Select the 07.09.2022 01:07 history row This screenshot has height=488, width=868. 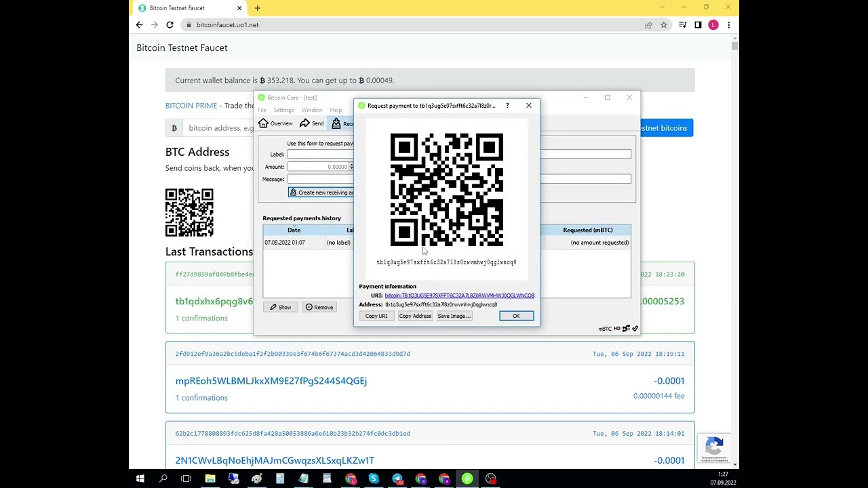(447, 243)
